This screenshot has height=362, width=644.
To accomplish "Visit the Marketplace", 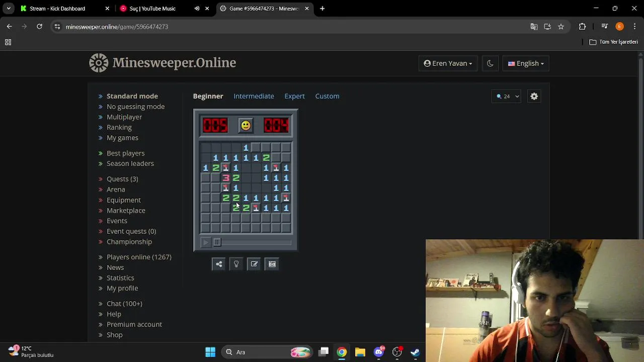I will (x=126, y=211).
